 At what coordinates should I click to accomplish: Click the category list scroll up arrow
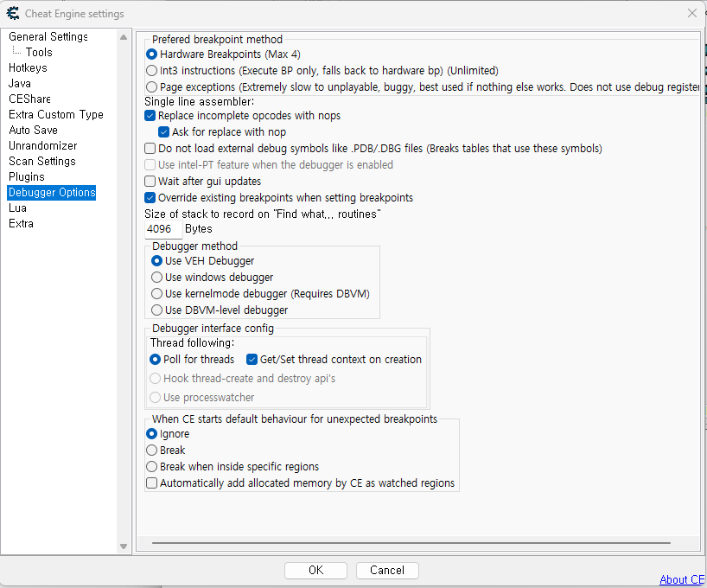(x=124, y=37)
